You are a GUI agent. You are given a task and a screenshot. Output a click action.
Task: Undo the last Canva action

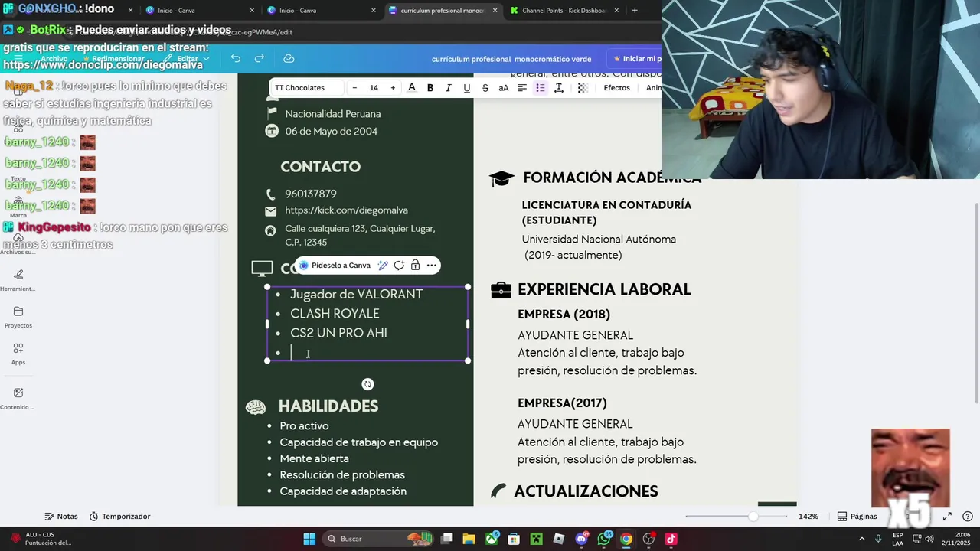(x=236, y=59)
